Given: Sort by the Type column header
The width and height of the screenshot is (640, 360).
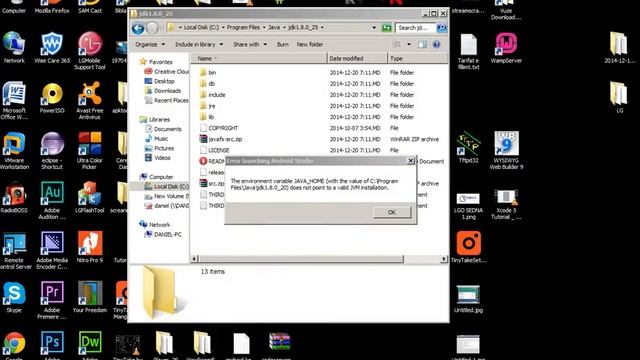Looking at the screenshot, I should pos(417,58).
